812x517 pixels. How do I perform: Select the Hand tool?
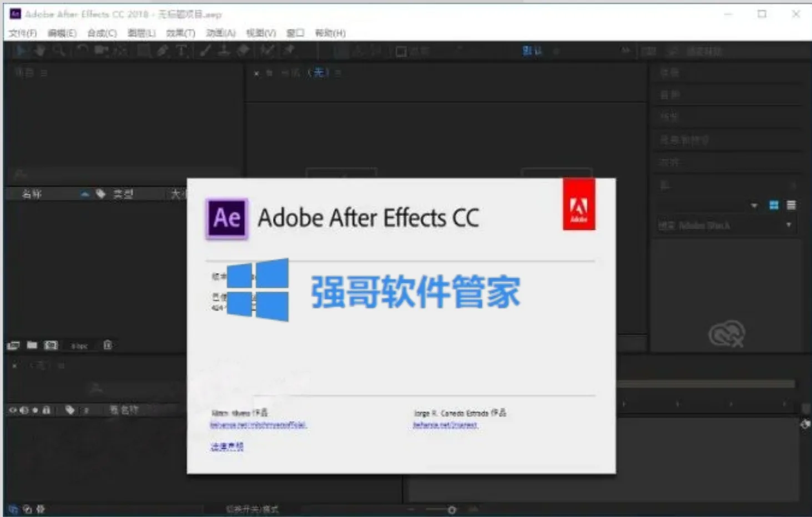coord(40,51)
